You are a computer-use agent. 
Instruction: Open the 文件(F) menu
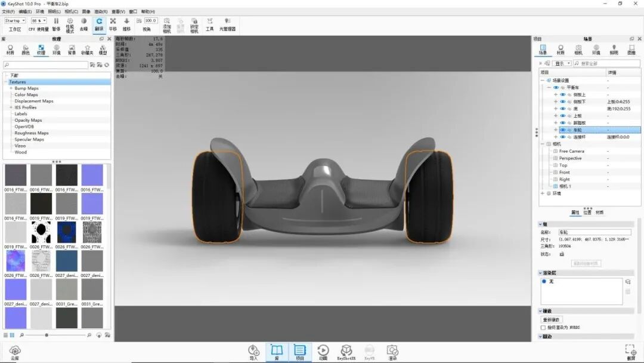[8, 11]
